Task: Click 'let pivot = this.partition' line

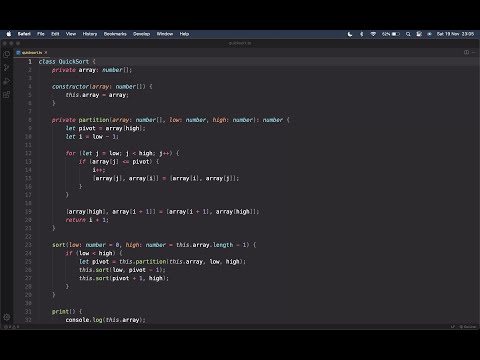Action: [162, 262]
